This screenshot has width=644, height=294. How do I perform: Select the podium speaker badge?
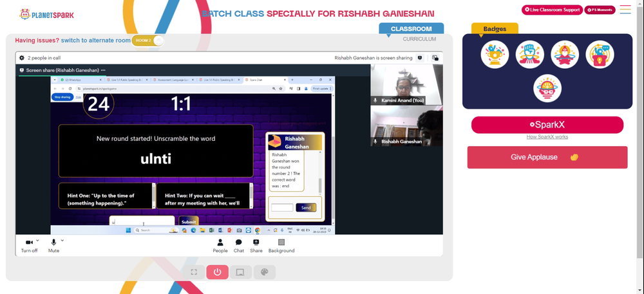(x=600, y=55)
